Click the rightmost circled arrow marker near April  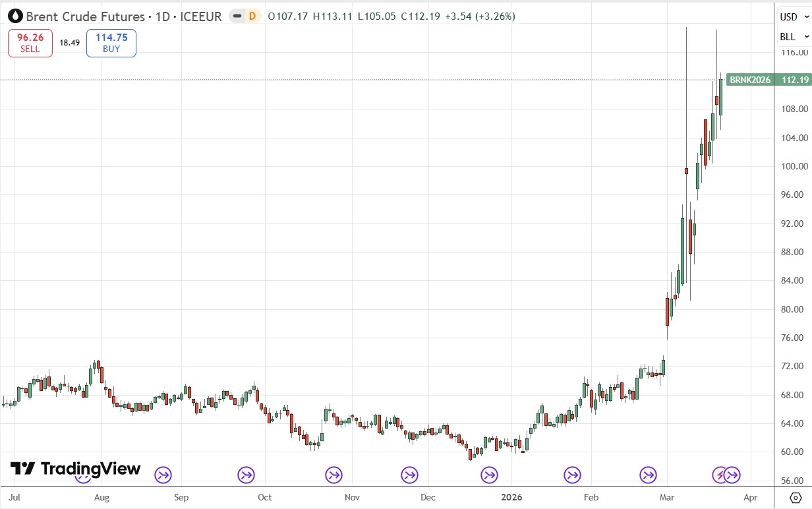coord(732,474)
